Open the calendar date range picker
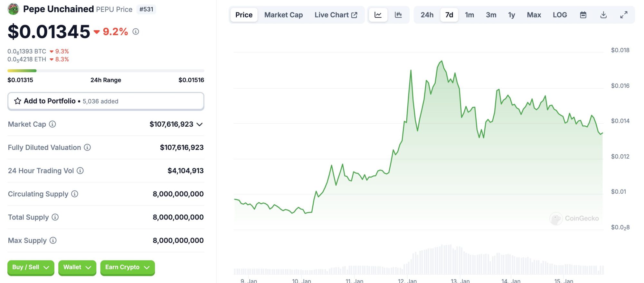The width and height of the screenshot is (644, 283). (583, 15)
